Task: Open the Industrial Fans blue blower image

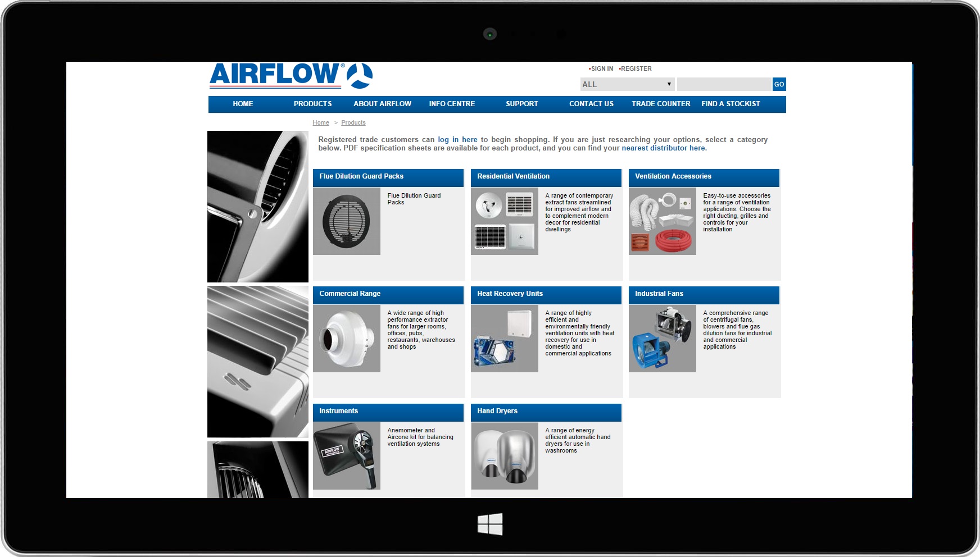Action: click(x=662, y=339)
